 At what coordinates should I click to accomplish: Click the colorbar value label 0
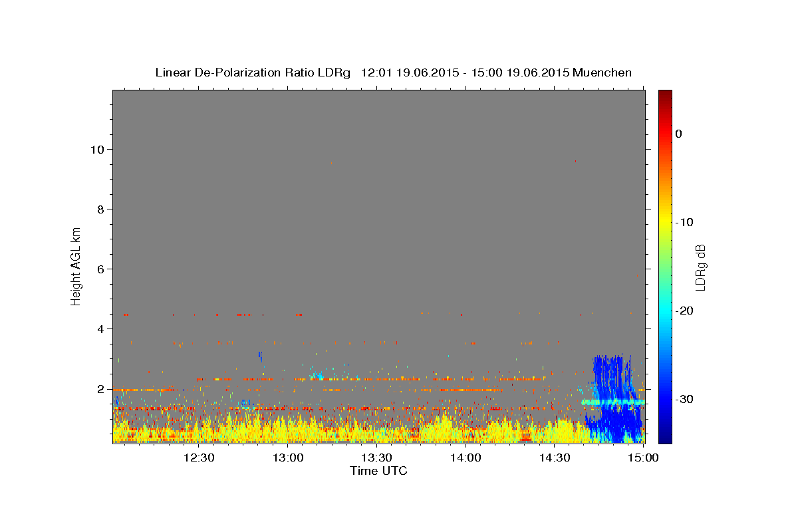point(679,134)
